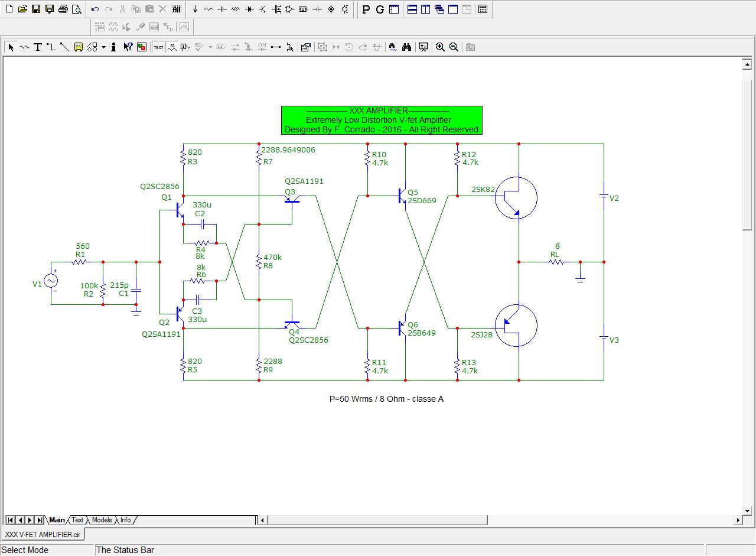Click the G toolbar button
The height and width of the screenshot is (556, 756).
point(380,9)
